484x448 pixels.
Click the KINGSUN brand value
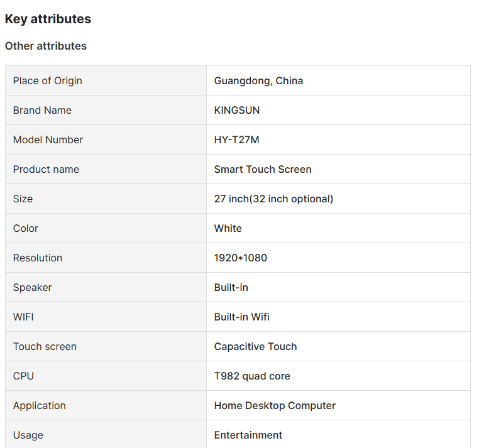tap(237, 110)
